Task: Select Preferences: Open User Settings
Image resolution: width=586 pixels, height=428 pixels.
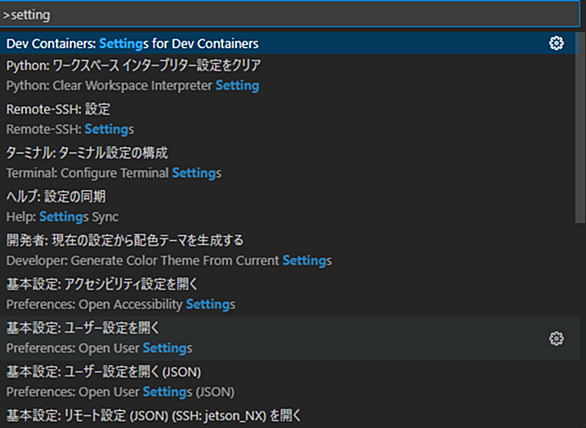Action: pyautogui.click(x=290, y=338)
